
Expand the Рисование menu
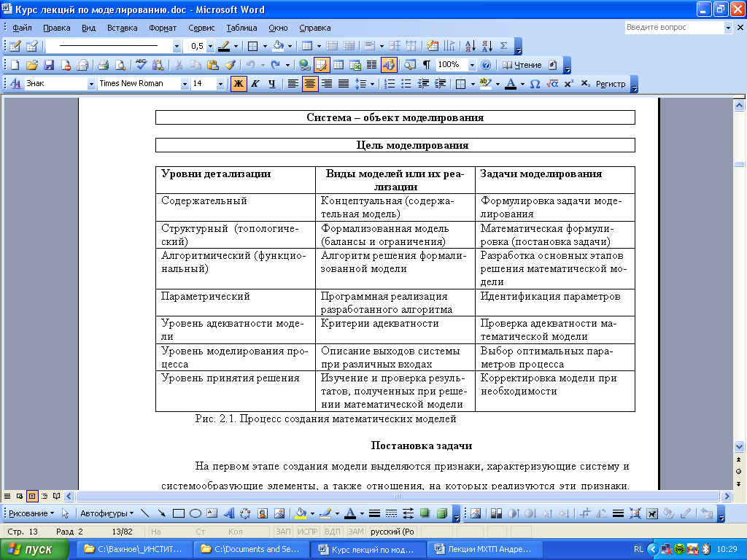[x=31, y=513]
